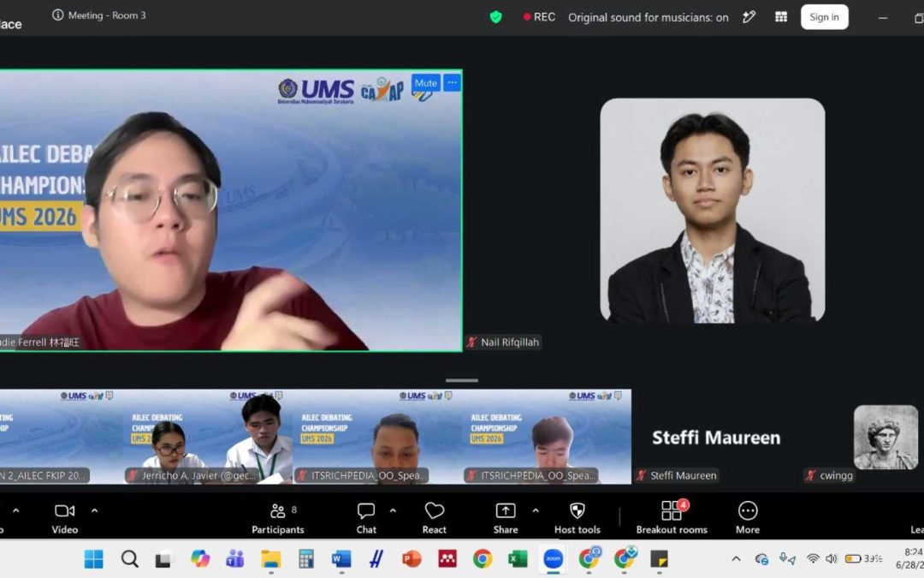Open Host tools shield menu
The image size is (924, 578).
(x=577, y=518)
